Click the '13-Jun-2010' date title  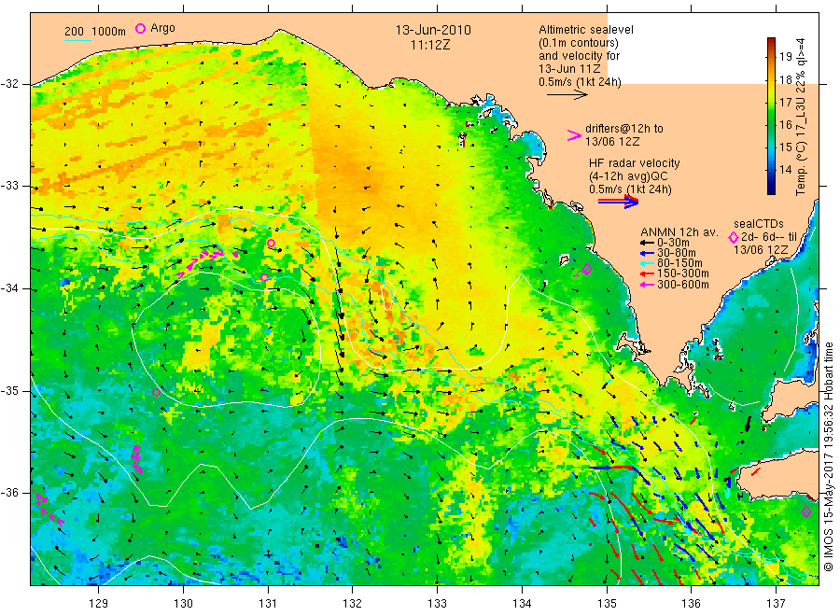pyautogui.click(x=433, y=30)
